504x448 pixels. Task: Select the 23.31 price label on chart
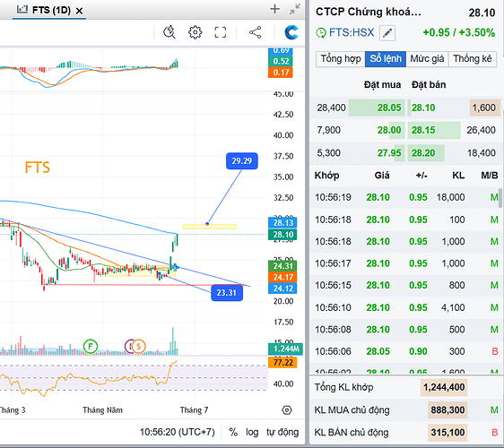click(x=227, y=293)
